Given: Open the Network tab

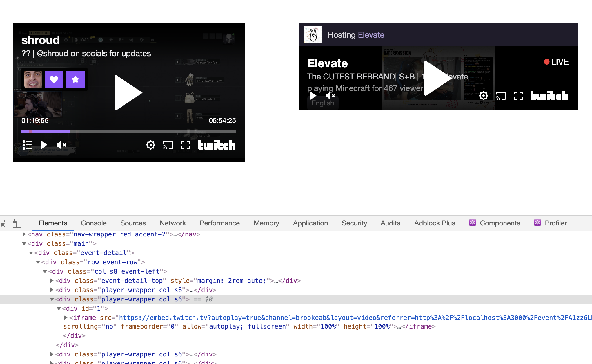Looking at the screenshot, I should [x=172, y=223].
